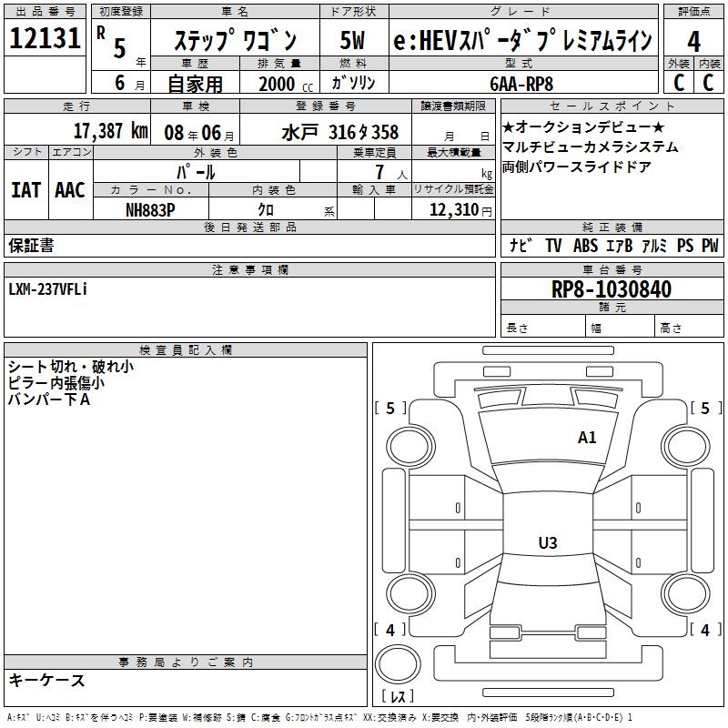Select the TV equipment label
Viewport: 728px width, 728px height.
point(553,246)
